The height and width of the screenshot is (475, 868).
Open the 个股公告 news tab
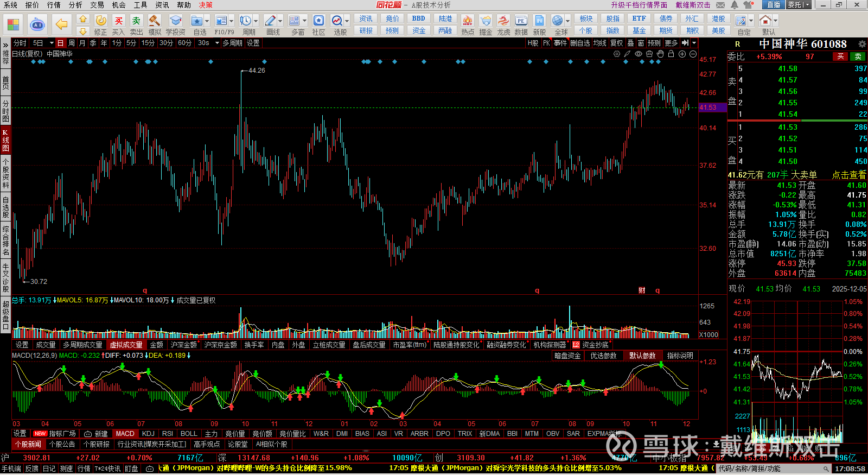(62, 444)
